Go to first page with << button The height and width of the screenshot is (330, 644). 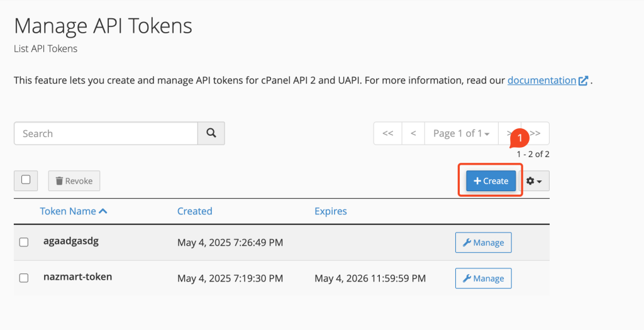pos(387,133)
